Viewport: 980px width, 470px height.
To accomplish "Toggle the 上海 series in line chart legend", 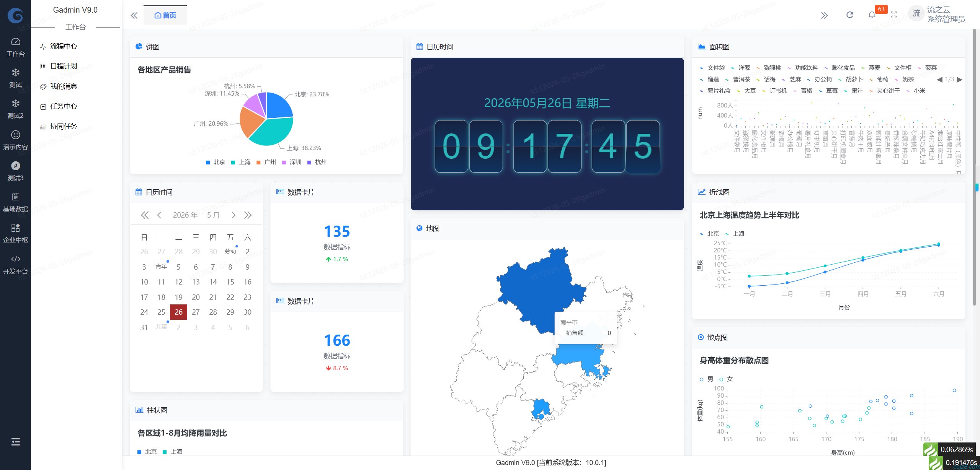I will [735, 234].
